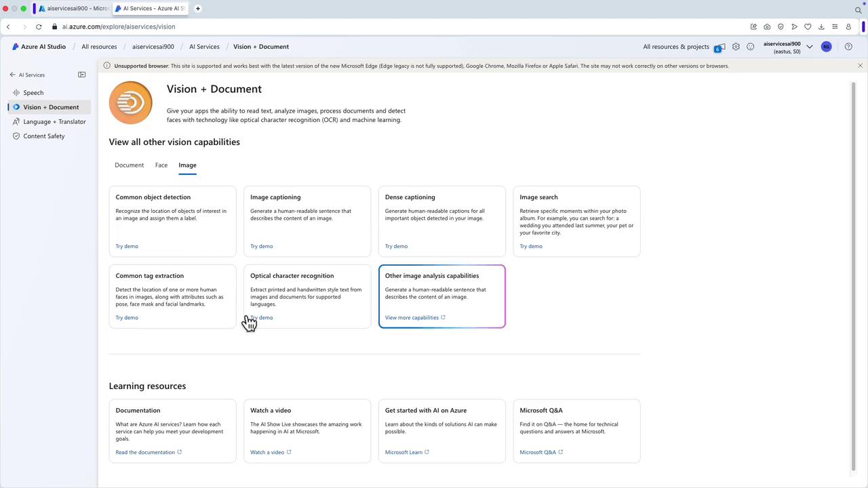Open Azure AI Studio settings gear
This screenshot has width=868, height=488.
736,47
